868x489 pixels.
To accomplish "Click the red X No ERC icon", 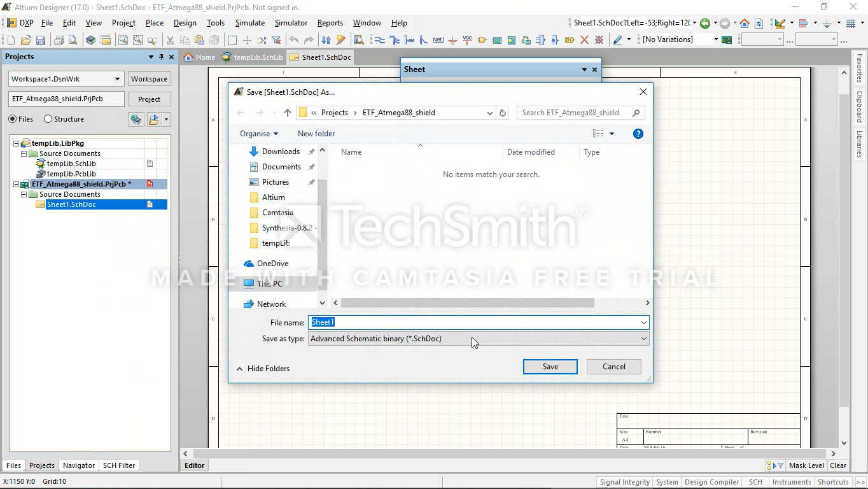I will click(x=584, y=40).
